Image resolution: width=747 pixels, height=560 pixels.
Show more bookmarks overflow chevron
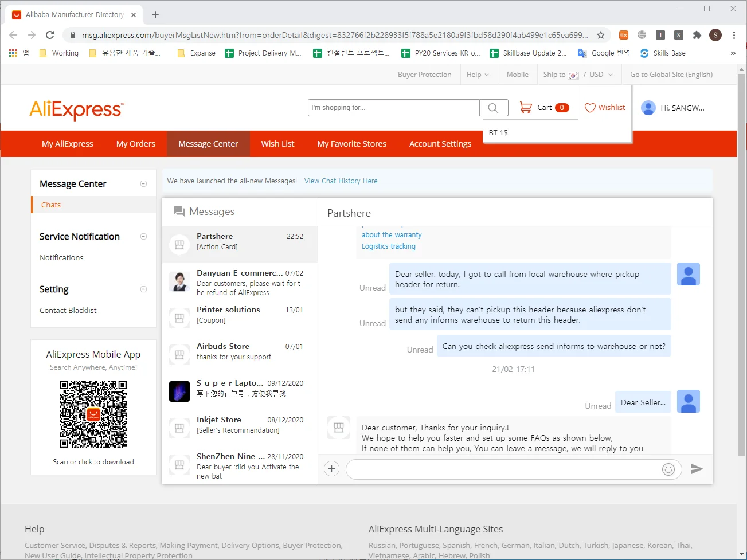(x=733, y=53)
